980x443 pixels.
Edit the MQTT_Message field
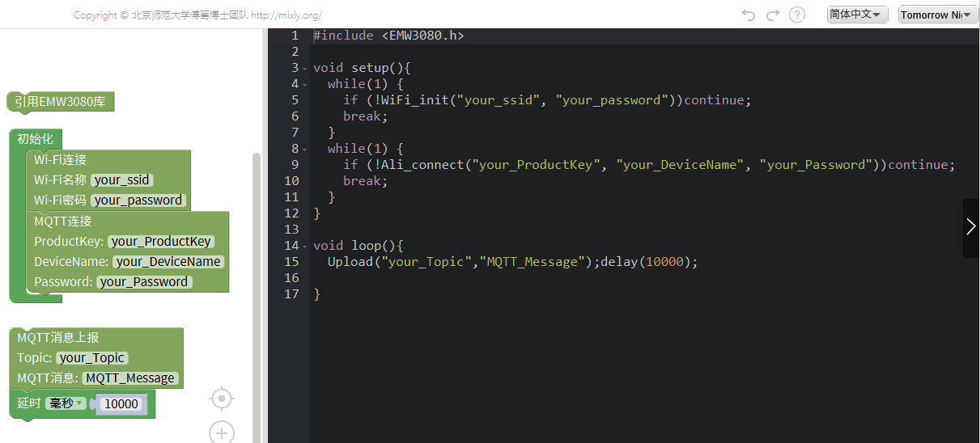[130, 378]
